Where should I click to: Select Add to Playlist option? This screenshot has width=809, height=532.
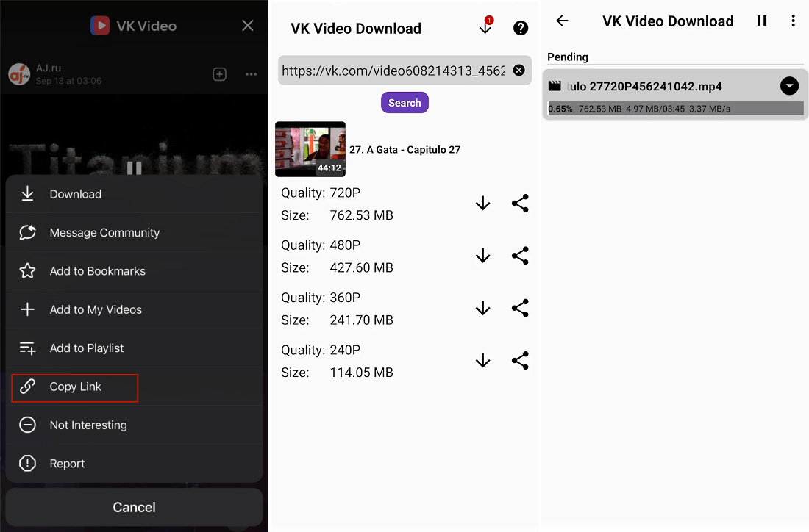click(87, 348)
